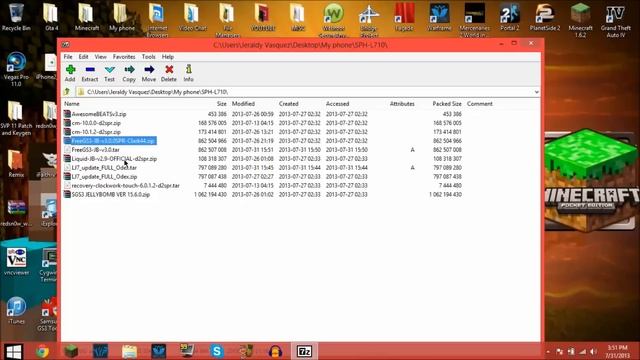The image size is (640, 360).
Task: Sort by Comment column header
Action: pyautogui.click(x=480, y=104)
